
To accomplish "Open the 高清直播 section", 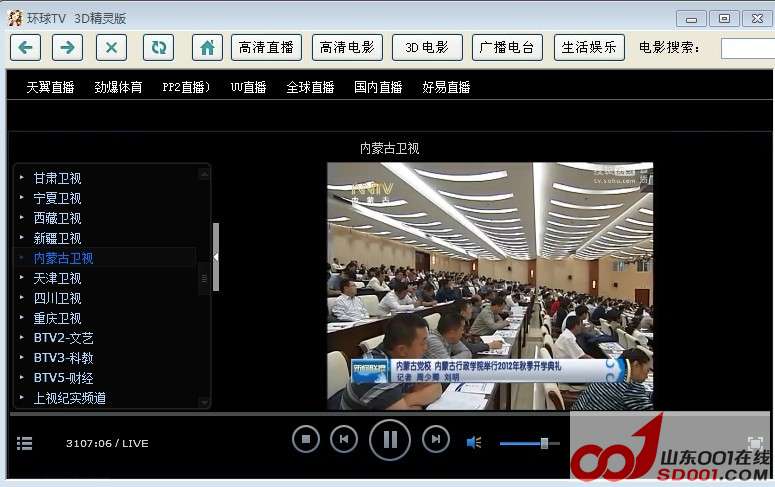I will (266, 47).
